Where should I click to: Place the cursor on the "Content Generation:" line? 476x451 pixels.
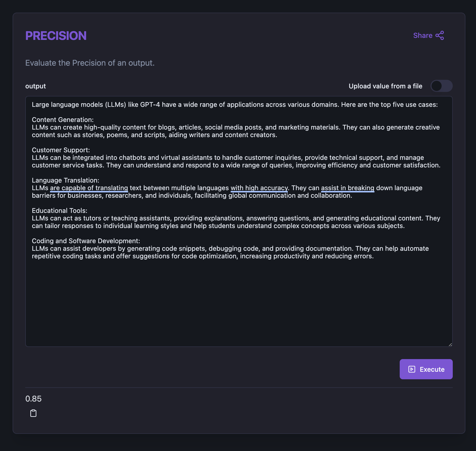click(63, 120)
